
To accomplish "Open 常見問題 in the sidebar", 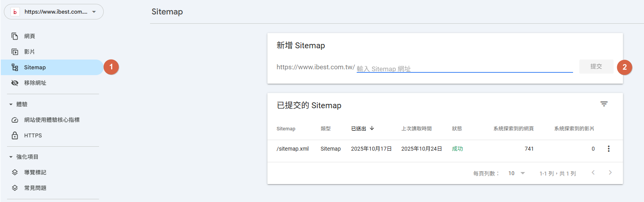I will [35, 188].
